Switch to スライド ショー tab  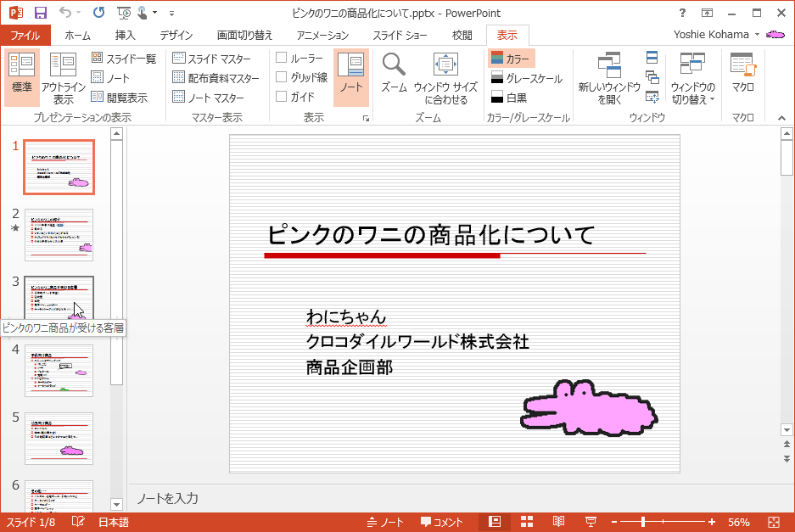point(400,35)
